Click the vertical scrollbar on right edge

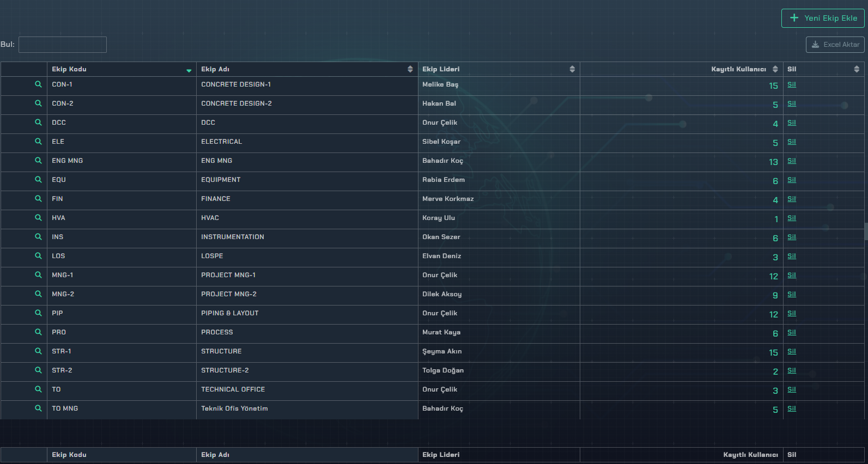click(x=866, y=231)
